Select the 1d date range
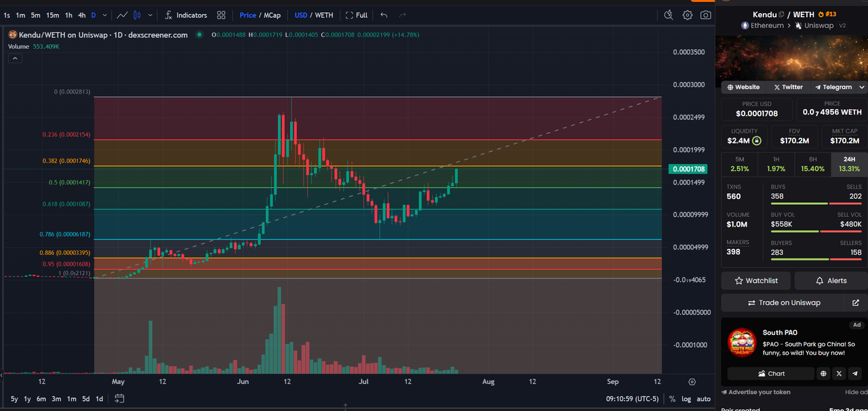This screenshot has height=411, width=868. [99, 399]
